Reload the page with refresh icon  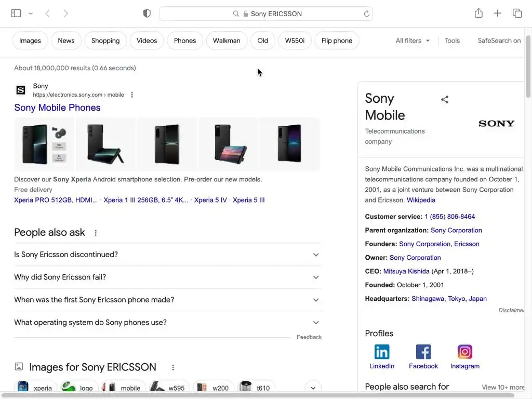366,14
